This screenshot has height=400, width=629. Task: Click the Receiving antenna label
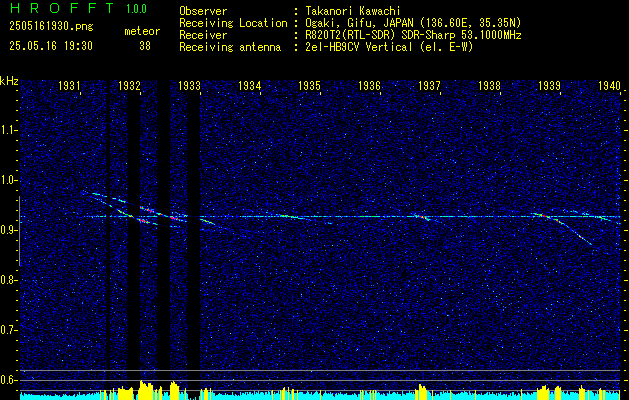click(x=230, y=47)
